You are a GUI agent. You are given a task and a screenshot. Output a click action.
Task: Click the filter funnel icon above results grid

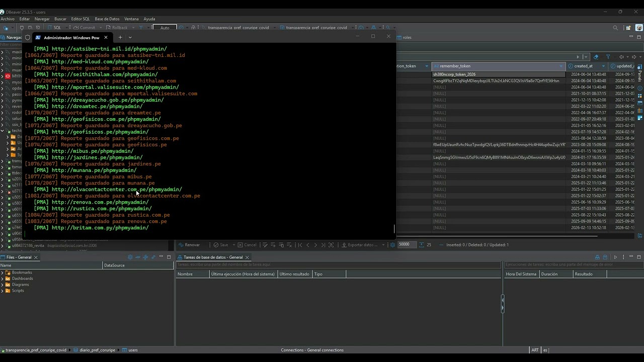pos(608,57)
